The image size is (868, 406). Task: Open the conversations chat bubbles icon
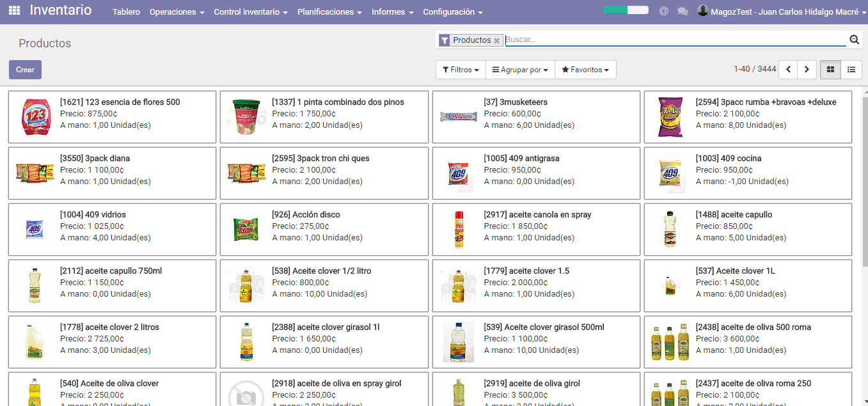coord(683,12)
